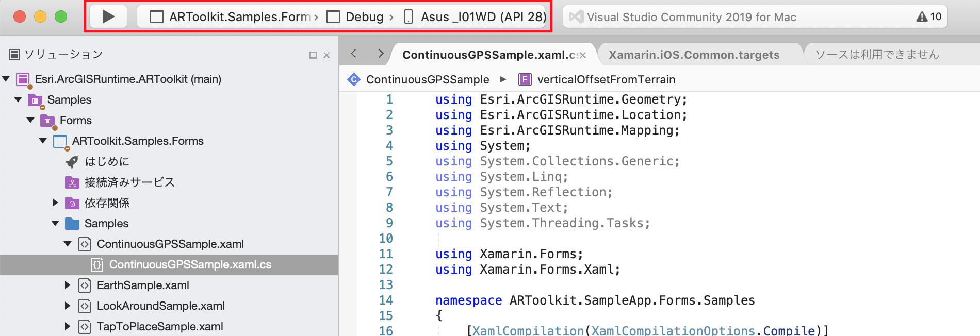Screen dimensions: 980x336
Task: Close the ContinuousGPSSample.xaml.cs tab
Action: 583,55
